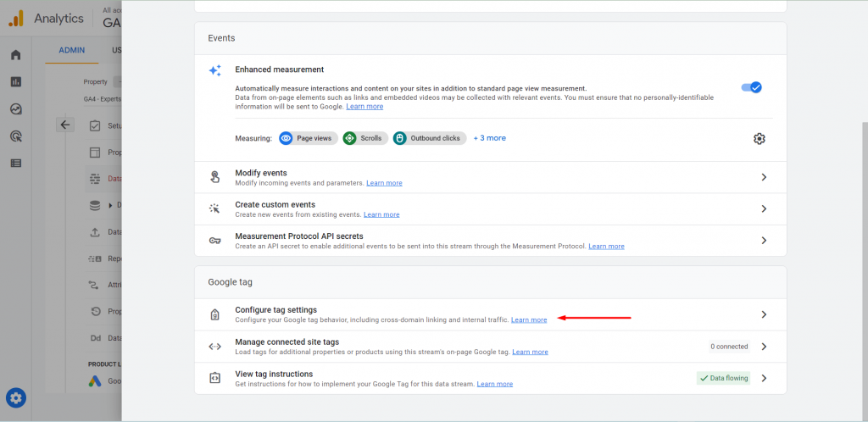Image resolution: width=868 pixels, height=422 pixels.
Task: Expand Create custom events row chevron
Action: pos(764,209)
